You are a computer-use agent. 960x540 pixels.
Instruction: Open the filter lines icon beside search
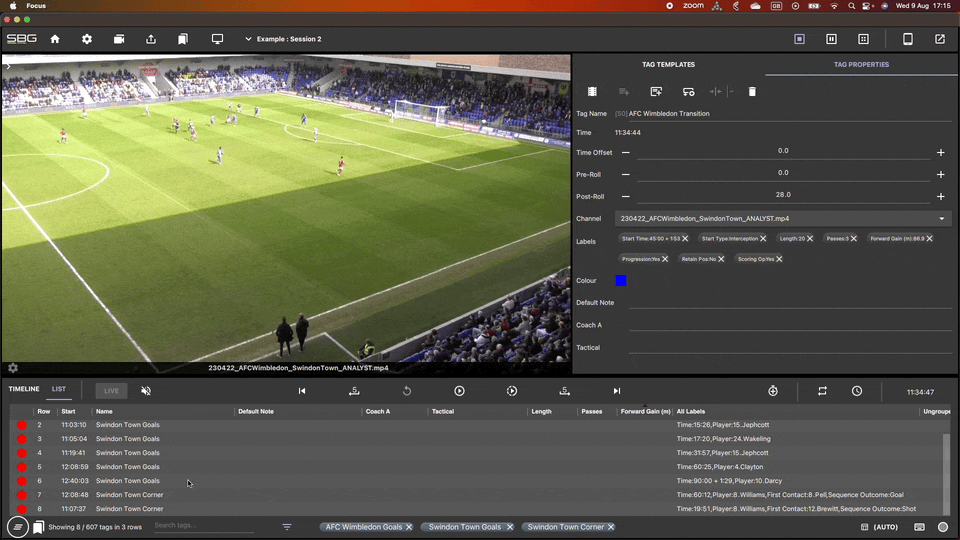coord(287,527)
